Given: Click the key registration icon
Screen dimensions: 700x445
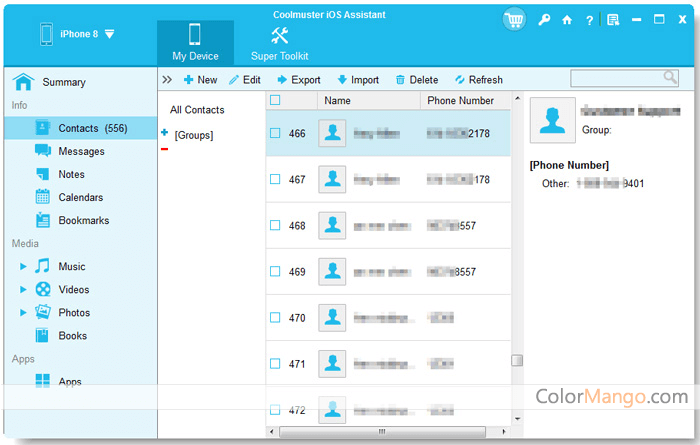Looking at the screenshot, I should click(543, 20).
